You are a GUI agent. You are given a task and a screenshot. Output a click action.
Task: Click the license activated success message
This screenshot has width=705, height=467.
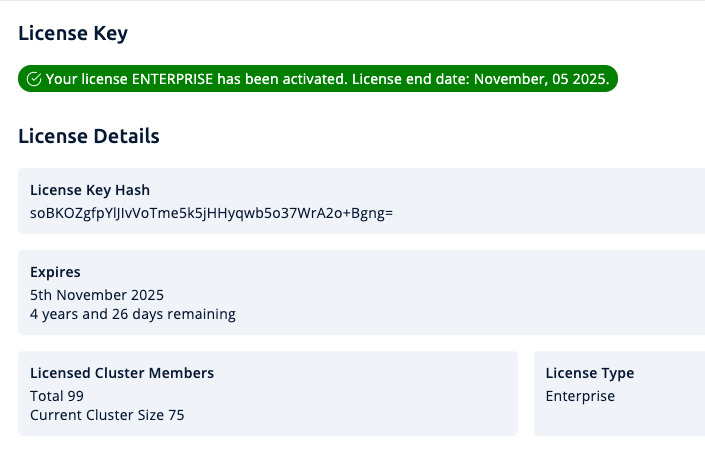pyautogui.click(x=326, y=79)
